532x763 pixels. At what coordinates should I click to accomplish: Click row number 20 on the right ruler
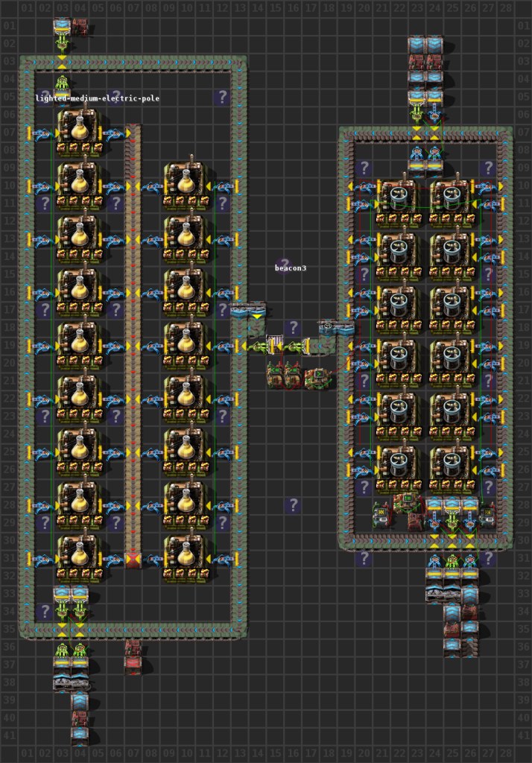[523, 364]
